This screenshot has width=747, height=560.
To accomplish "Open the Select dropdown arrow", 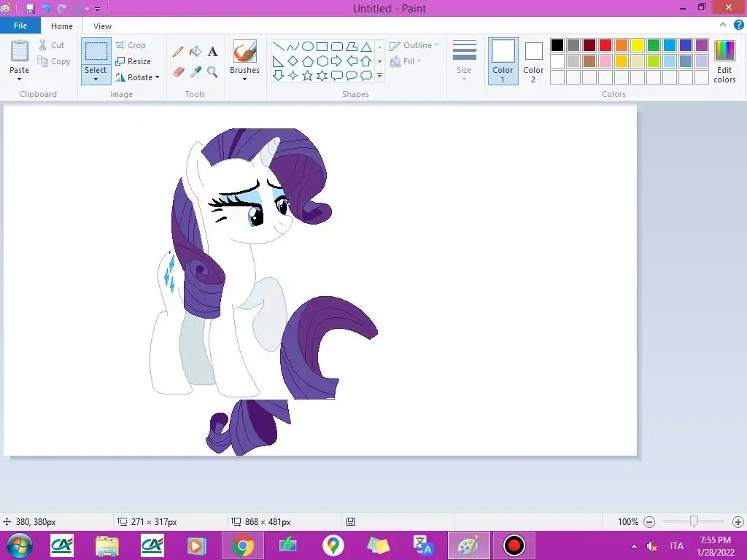I will pyautogui.click(x=96, y=79).
